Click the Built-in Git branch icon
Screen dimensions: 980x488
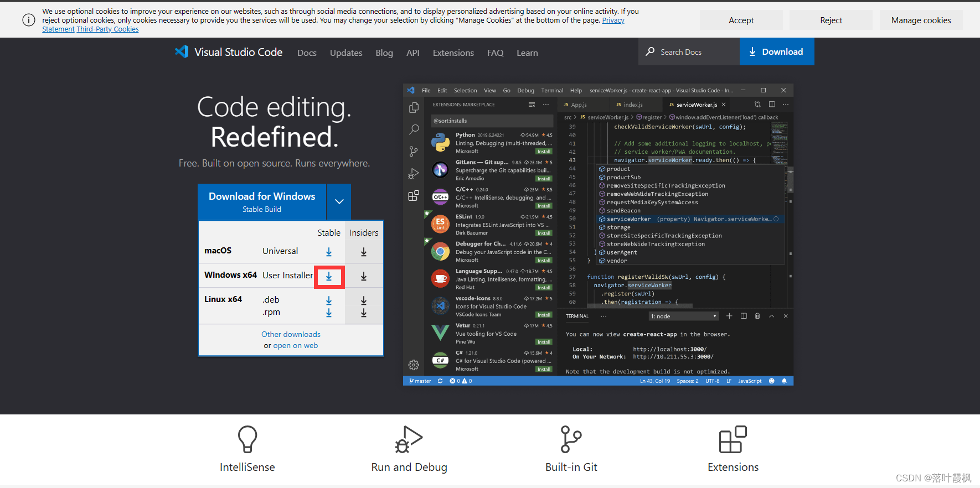click(x=571, y=439)
